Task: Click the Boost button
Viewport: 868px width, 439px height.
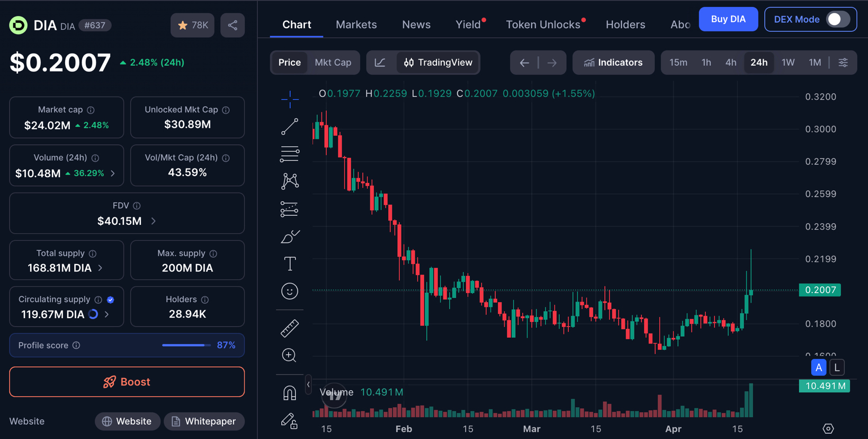Action: pos(127,382)
